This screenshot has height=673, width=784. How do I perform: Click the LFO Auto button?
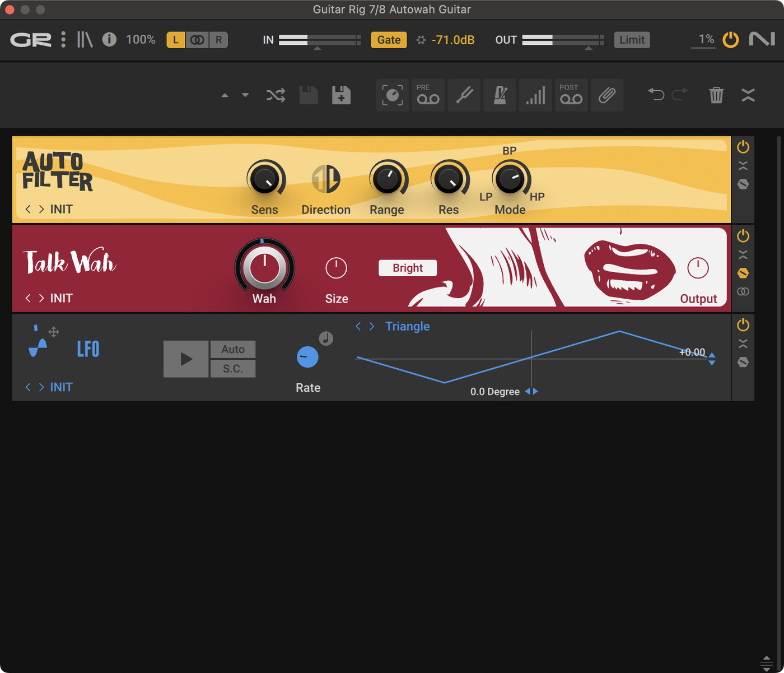click(x=233, y=349)
